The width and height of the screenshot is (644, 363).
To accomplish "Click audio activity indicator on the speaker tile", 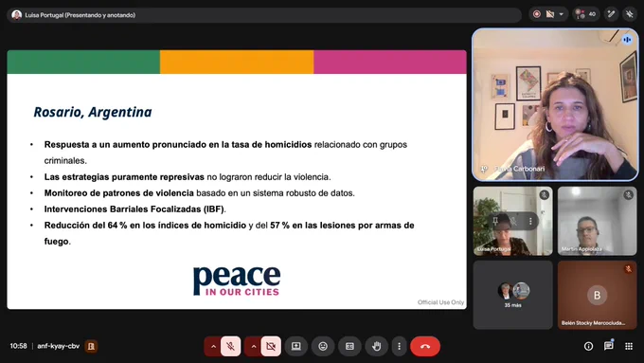I will [x=627, y=40].
